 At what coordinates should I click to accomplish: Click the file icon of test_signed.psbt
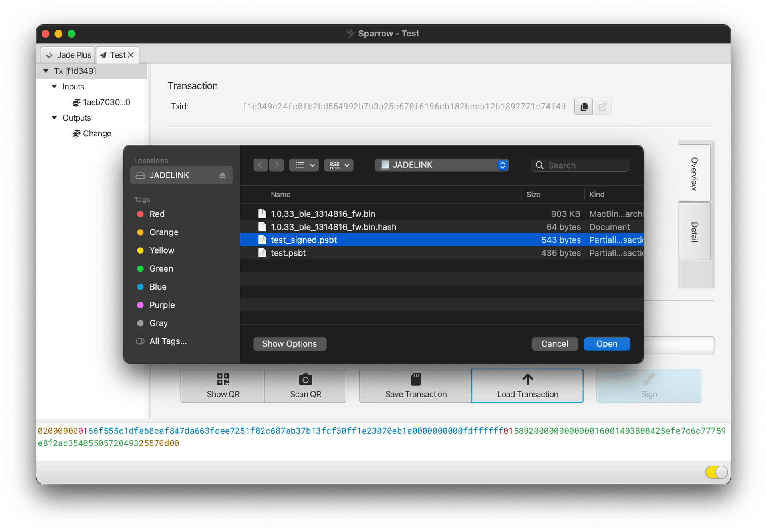tap(262, 240)
